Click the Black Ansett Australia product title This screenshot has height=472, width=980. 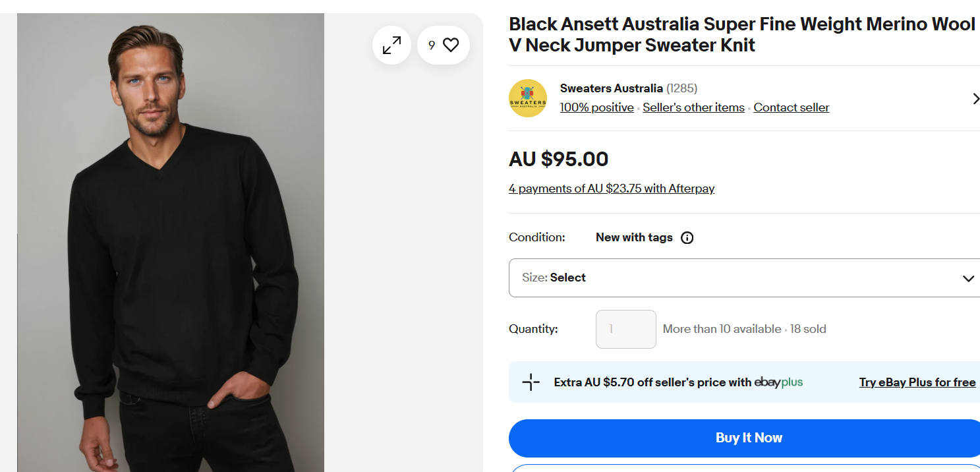pyautogui.click(x=741, y=34)
